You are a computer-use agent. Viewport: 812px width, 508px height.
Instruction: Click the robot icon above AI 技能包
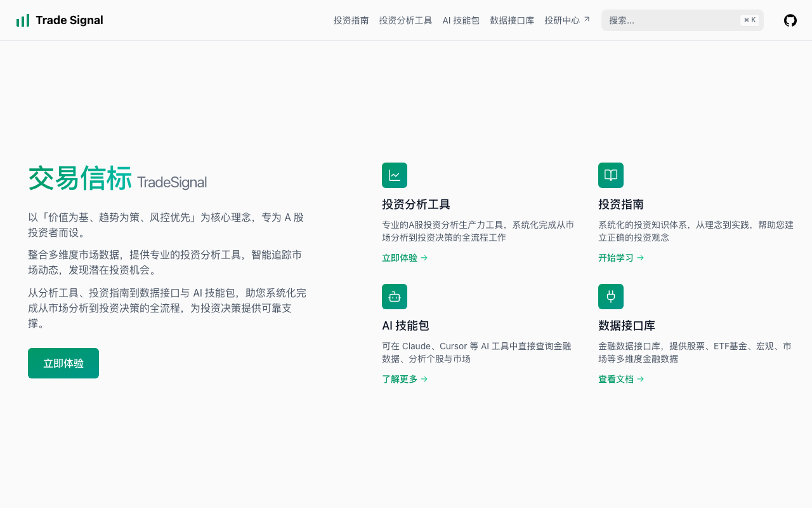(x=395, y=297)
